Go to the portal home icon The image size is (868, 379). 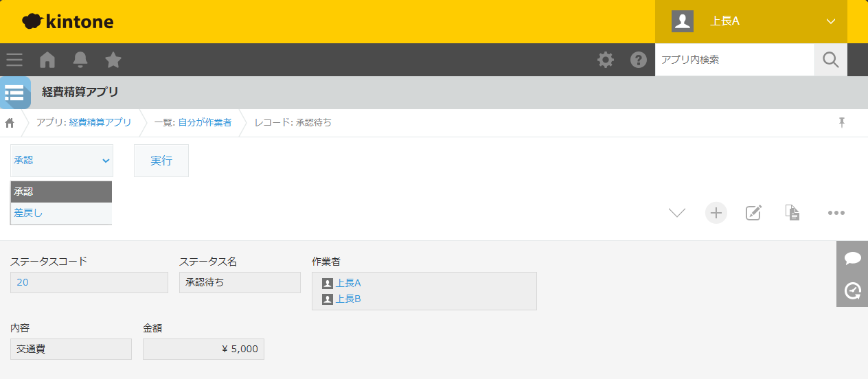pyautogui.click(x=47, y=60)
